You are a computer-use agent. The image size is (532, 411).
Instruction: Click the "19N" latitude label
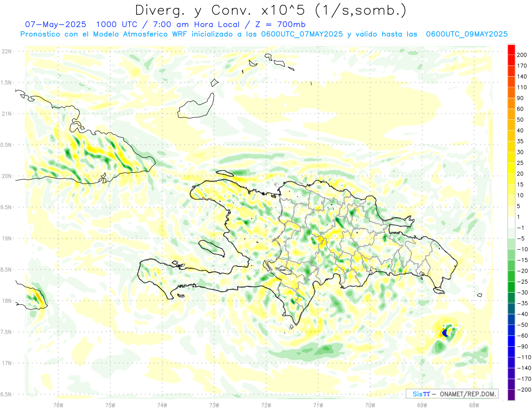pyautogui.click(x=6, y=239)
